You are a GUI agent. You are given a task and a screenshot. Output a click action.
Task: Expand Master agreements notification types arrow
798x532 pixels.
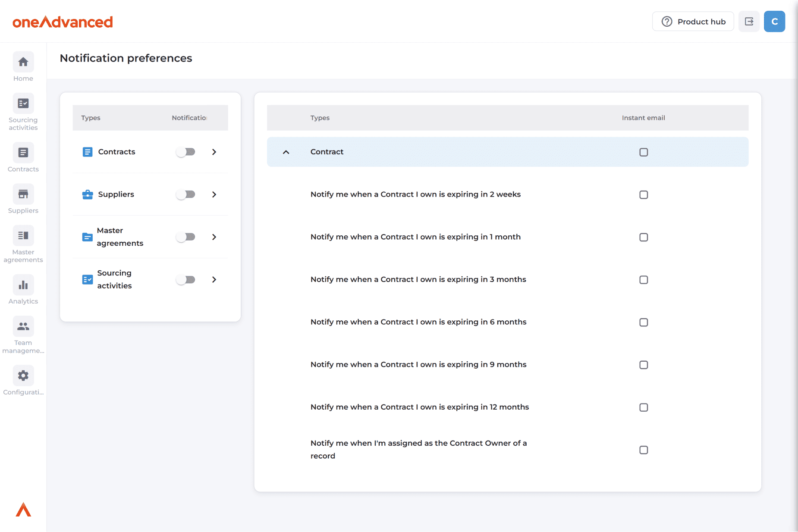[x=214, y=237]
